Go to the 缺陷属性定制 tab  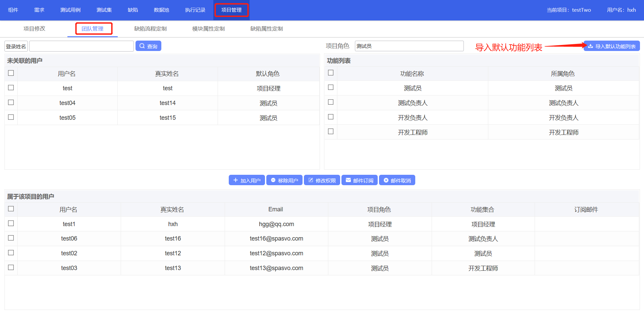pos(267,29)
